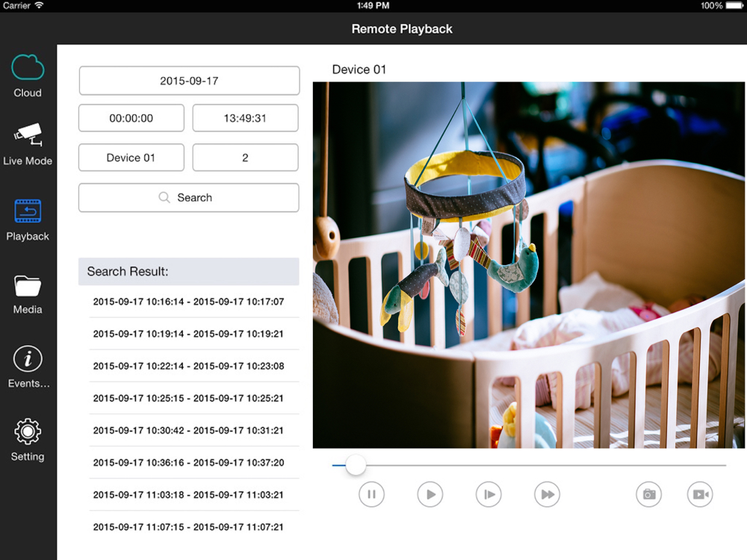Select the 11:03:18 - 11:03:21 recording
Image resolution: width=747 pixels, height=560 pixels.
189,495
